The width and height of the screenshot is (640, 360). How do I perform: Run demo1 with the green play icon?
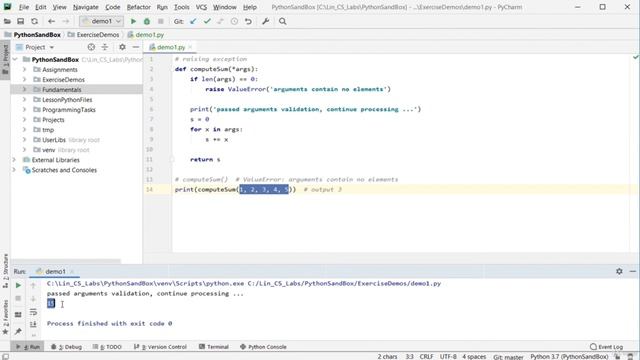pos(133,21)
